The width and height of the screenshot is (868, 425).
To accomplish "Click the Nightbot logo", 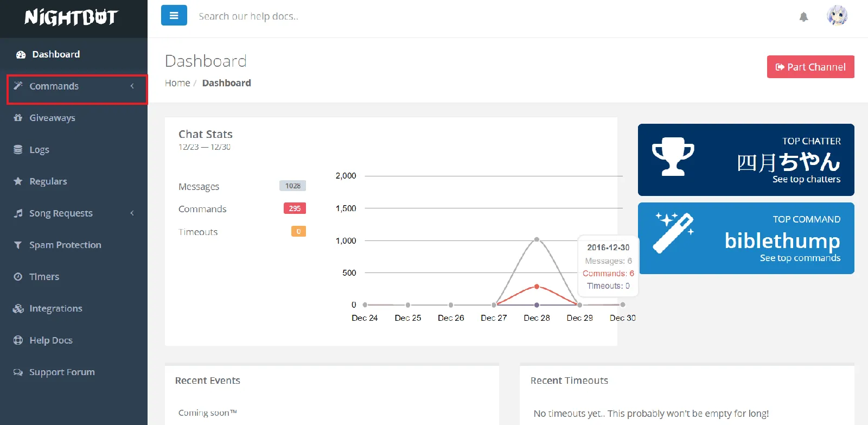I will click(71, 17).
